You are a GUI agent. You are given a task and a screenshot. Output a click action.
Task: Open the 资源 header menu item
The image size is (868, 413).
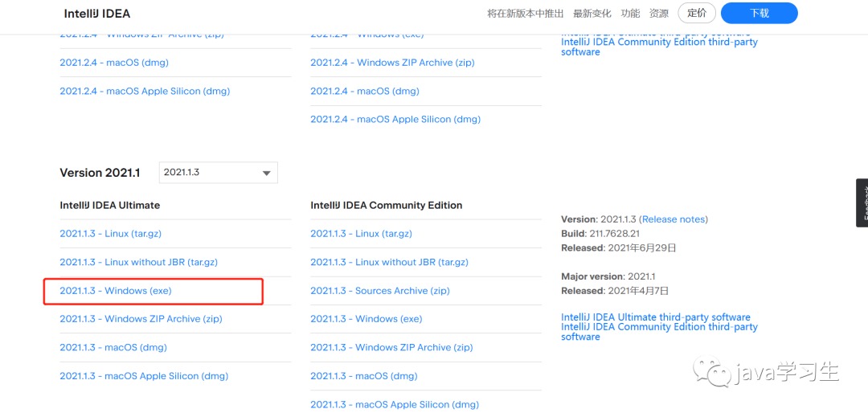click(x=659, y=14)
